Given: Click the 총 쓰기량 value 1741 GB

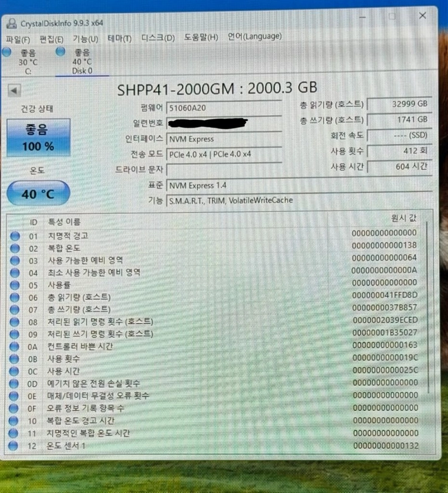Looking at the screenshot, I should click(x=399, y=120).
